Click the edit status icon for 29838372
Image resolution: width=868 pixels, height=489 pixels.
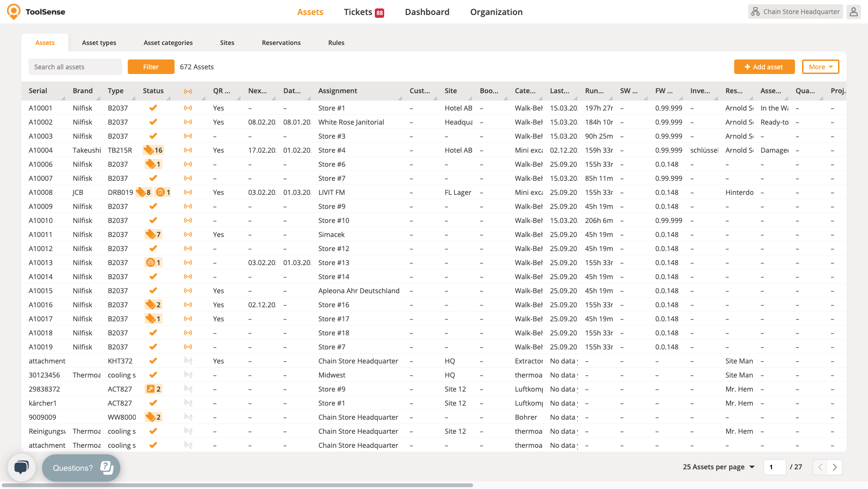pos(151,389)
